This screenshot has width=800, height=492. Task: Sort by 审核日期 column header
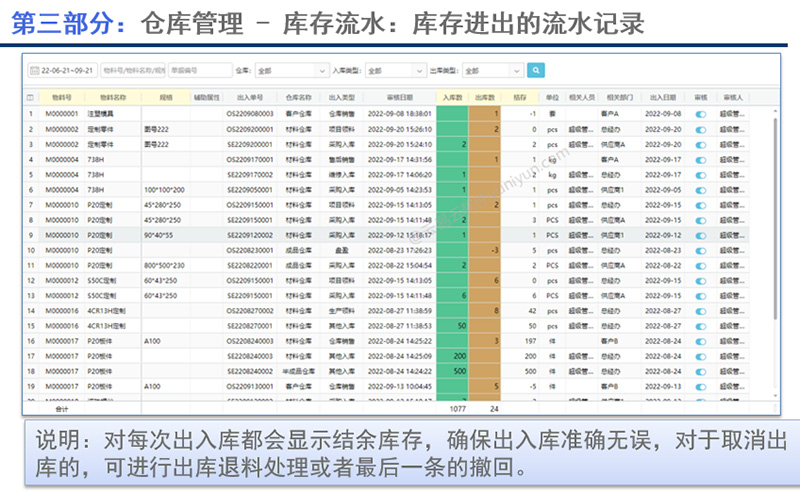399,97
